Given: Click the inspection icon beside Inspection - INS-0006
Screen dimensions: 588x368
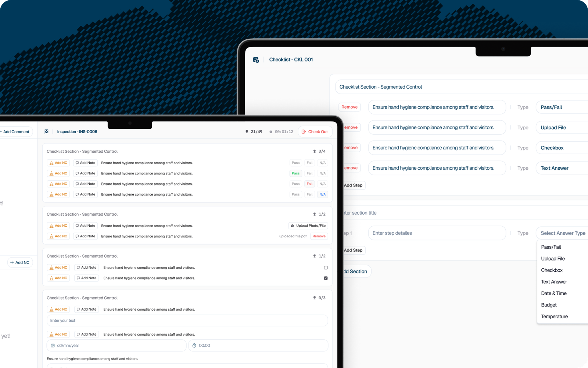Looking at the screenshot, I should pos(47,131).
